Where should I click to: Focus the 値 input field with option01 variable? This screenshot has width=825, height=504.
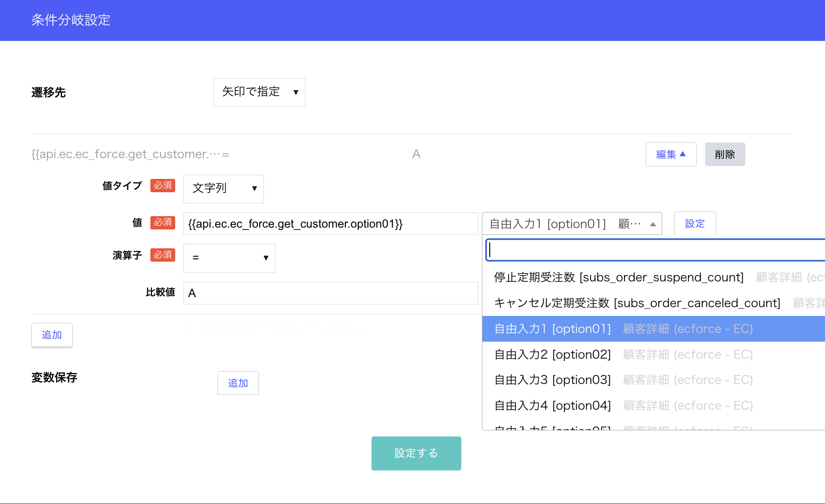331,224
